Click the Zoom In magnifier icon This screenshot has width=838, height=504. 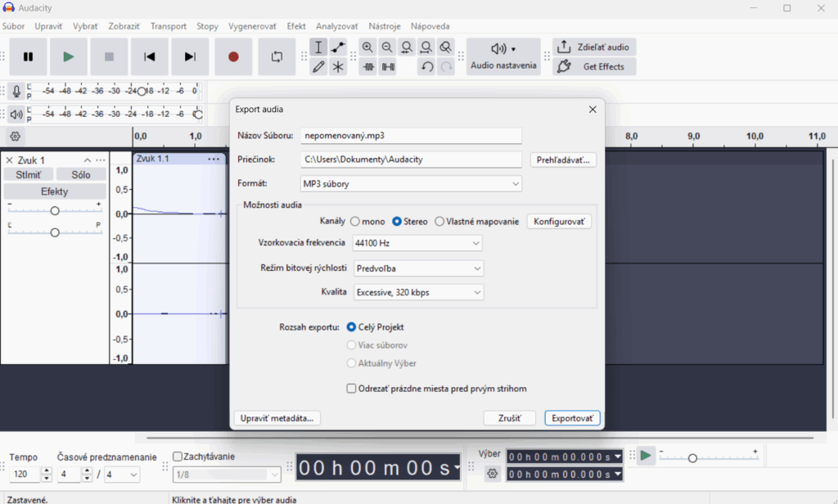(367, 47)
